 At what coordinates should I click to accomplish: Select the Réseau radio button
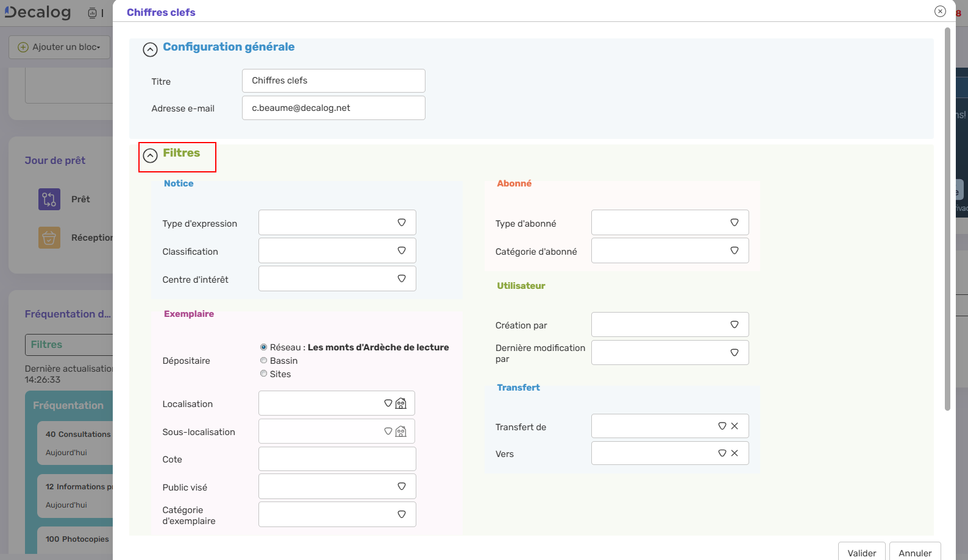[264, 347]
